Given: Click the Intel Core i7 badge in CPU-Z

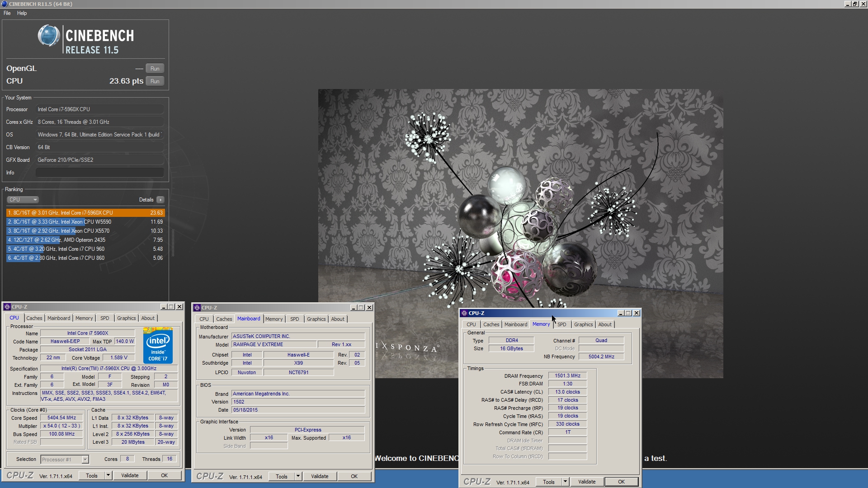Looking at the screenshot, I should pyautogui.click(x=158, y=346).
